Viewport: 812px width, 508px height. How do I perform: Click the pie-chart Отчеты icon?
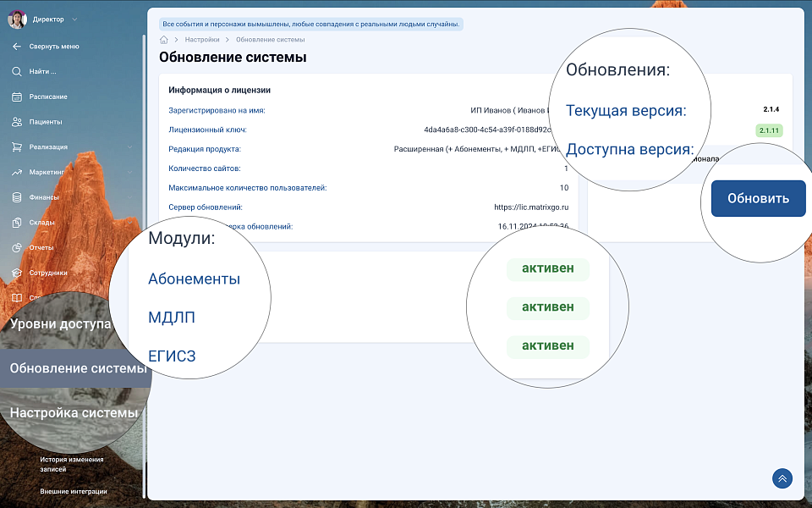17,248
